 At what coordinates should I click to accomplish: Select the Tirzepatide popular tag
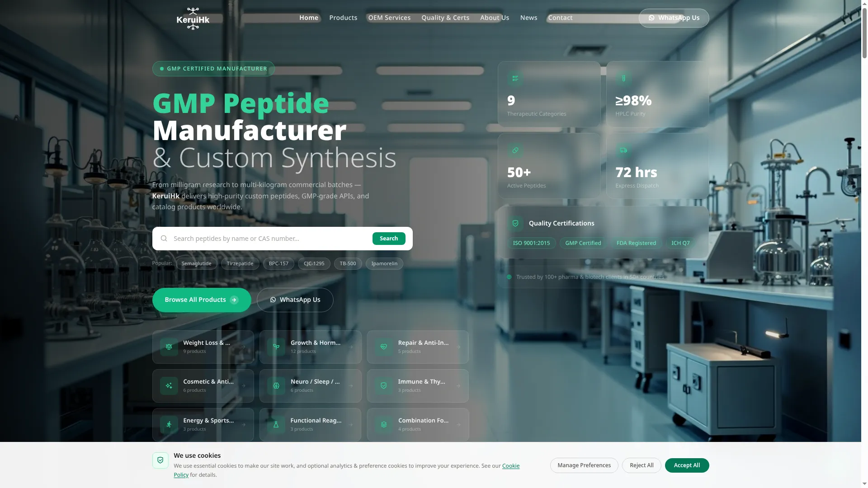pos(240,264)
